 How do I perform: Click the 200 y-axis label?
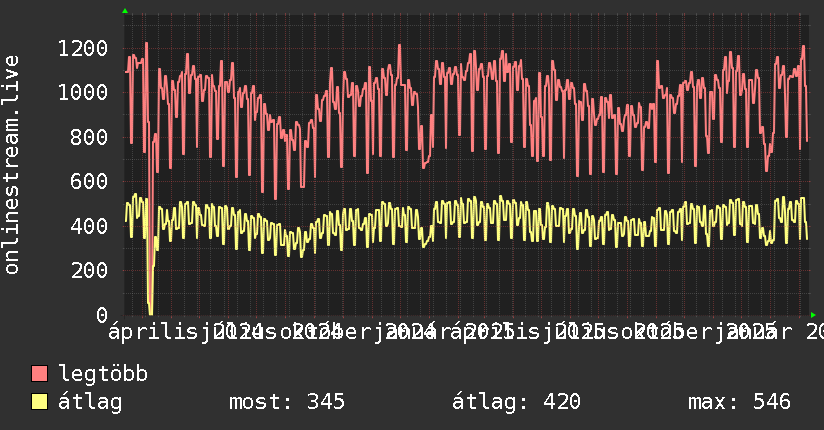[x=89, y=271]
